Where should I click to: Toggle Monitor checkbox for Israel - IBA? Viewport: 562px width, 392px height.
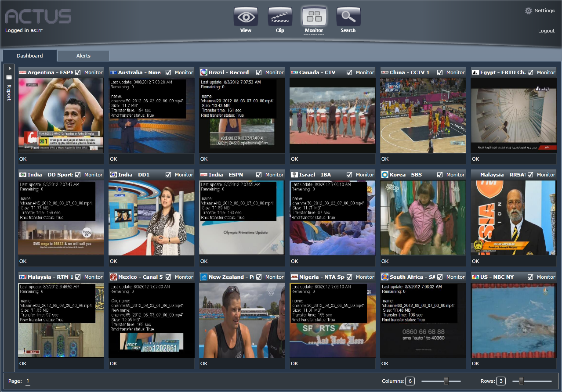(x=349, y=175)
